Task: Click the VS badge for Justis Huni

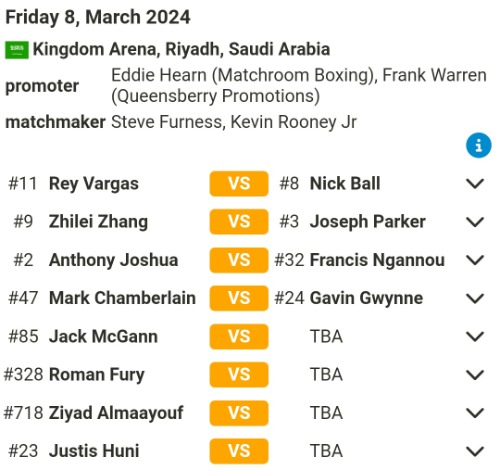Action: [239, 451]
